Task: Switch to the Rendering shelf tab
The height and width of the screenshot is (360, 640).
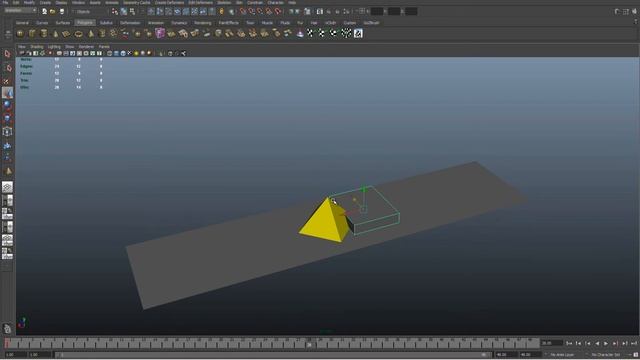Action: 203,23
